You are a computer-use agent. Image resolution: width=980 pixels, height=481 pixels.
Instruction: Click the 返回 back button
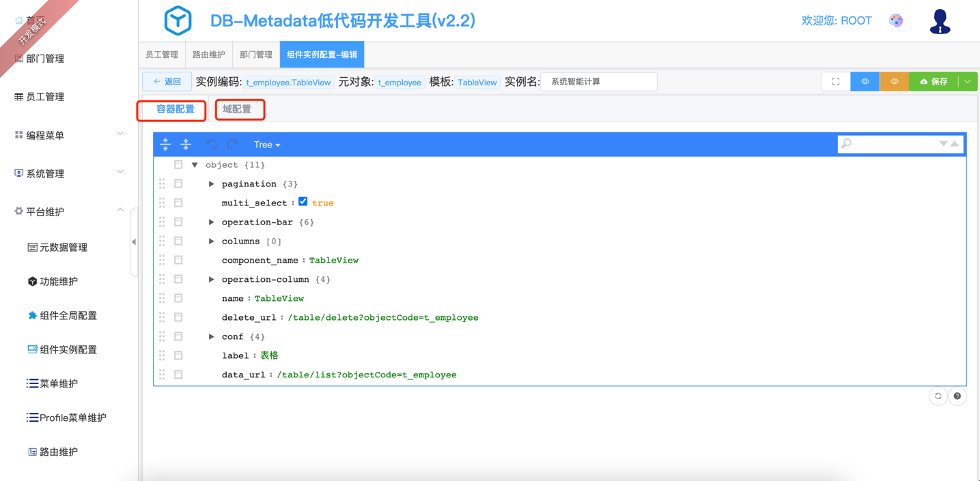167,82
